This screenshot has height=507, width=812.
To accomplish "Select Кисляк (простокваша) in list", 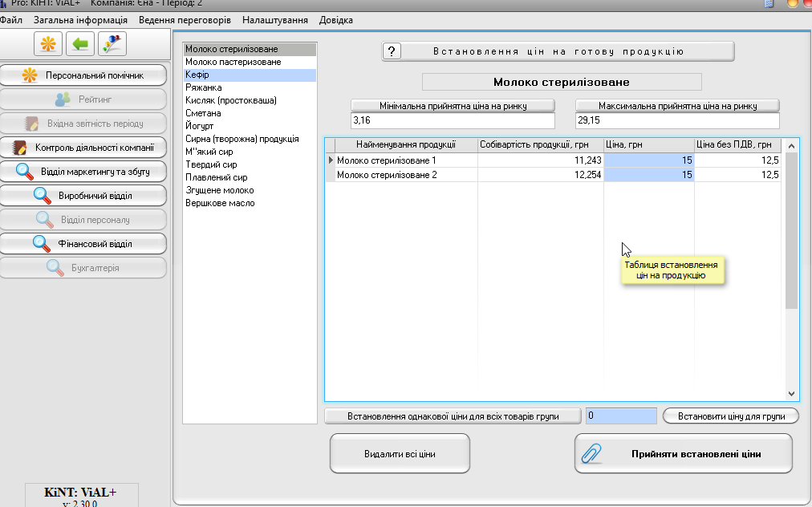I will pos(250,100).
